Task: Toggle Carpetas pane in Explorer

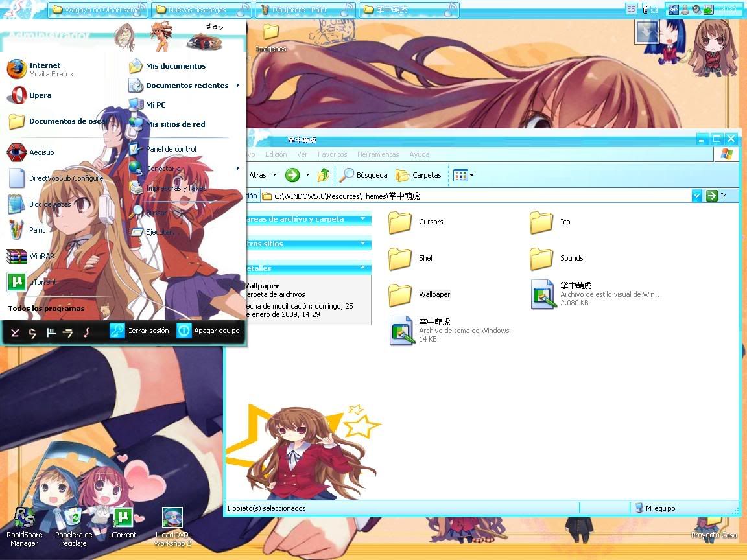Action: [x=419, y=175]
